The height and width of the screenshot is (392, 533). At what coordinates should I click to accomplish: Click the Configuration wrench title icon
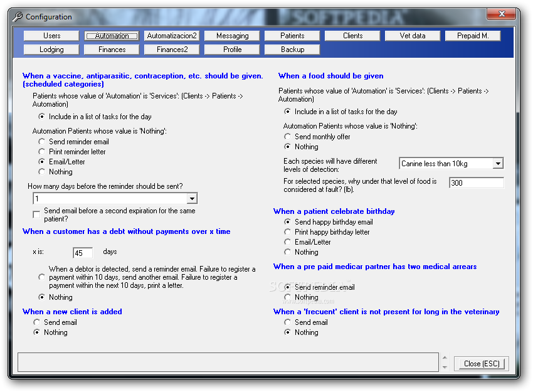click(18, 17)
